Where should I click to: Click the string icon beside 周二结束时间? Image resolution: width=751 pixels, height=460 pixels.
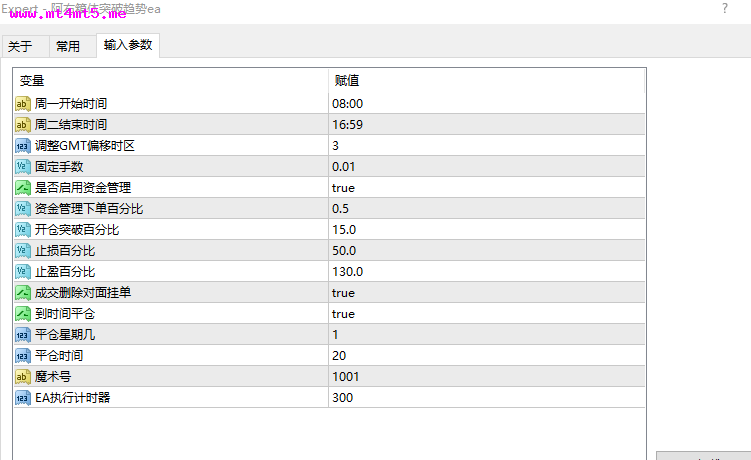(x=23, y=125)
